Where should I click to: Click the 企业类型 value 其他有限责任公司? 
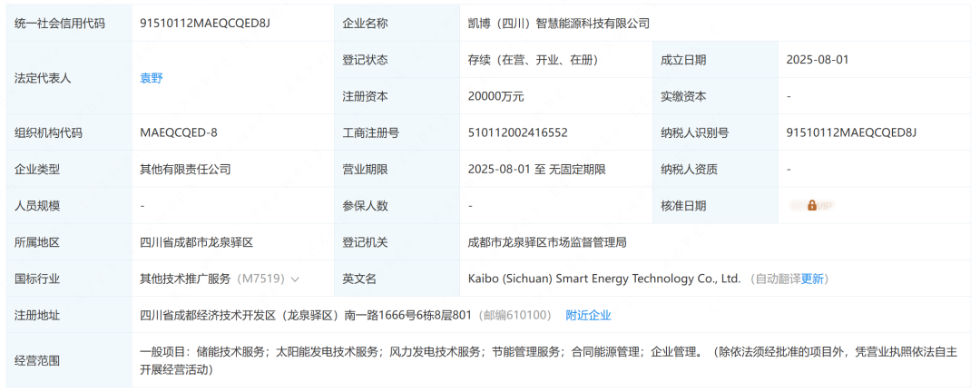click(x=185, y=169)
